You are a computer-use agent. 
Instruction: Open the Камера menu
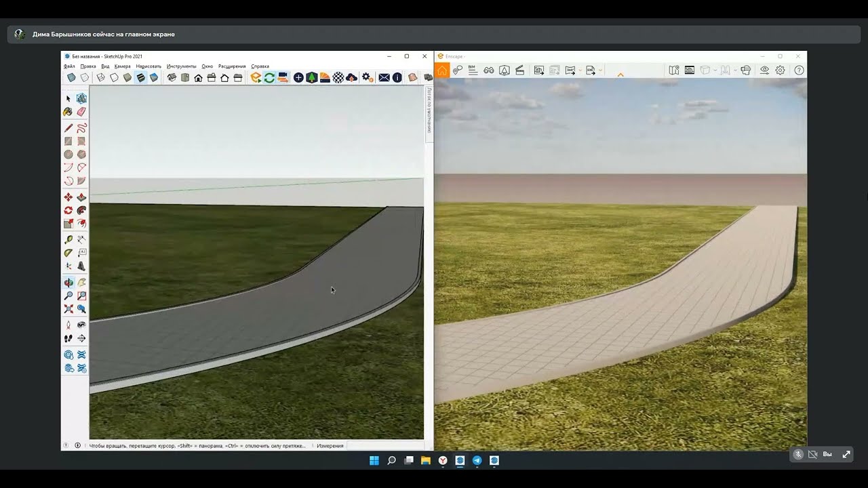coord(122,66)
